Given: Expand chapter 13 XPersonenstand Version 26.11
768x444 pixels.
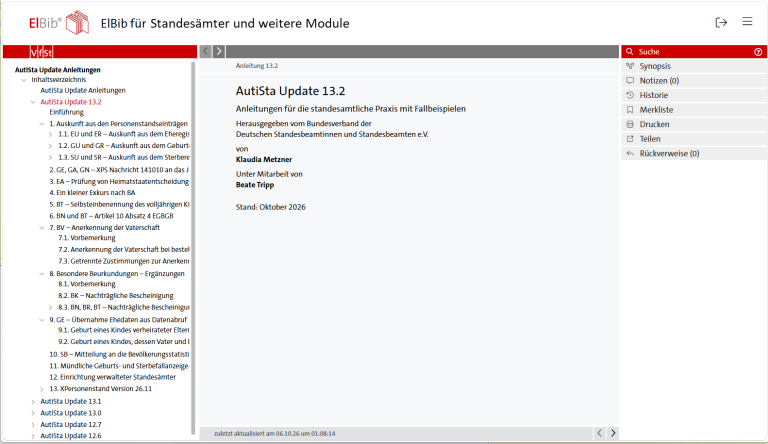Looking at the screenshot, I should pos(42,389).
